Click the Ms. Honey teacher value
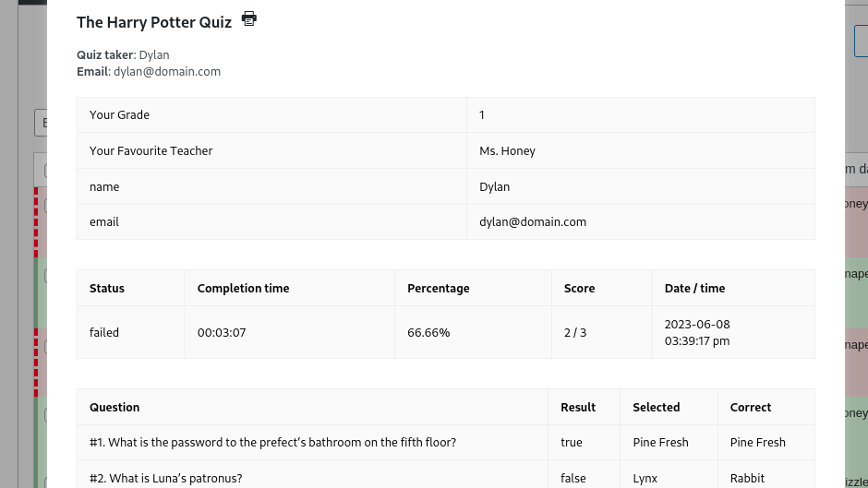868x488 pixels. (507, 150)
